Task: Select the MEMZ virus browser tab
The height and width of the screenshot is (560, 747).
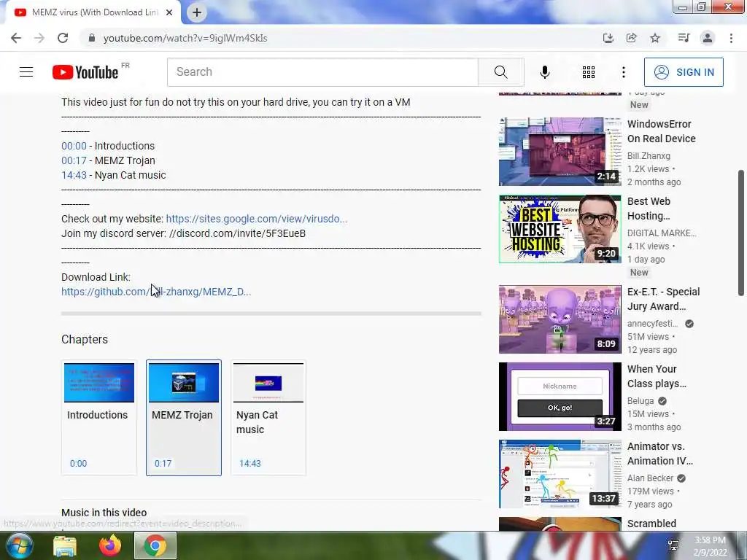Action: coord(93,12)
